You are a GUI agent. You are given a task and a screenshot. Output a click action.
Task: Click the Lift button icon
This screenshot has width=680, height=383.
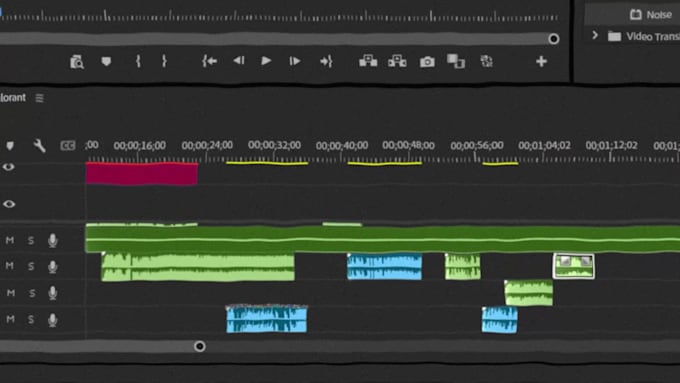[x=368, y=61]
